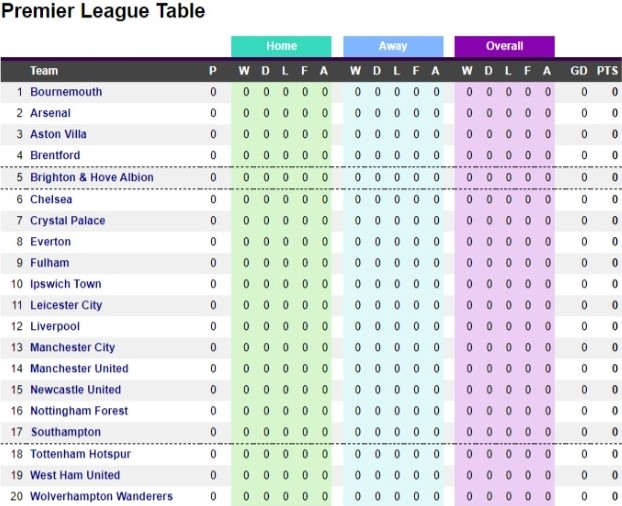Click on Ipswich Town
The image size is (622, 506).
click(65, 284)
